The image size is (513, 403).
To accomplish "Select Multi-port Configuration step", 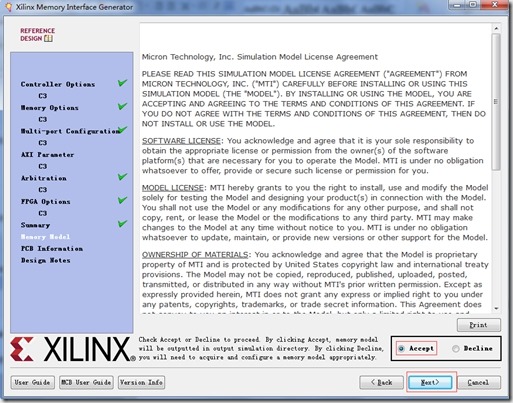I will tap(70, 131).
